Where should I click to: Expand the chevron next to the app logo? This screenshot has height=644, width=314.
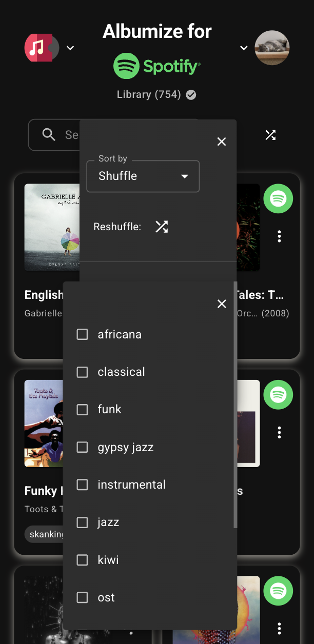[x=70, y=48]
